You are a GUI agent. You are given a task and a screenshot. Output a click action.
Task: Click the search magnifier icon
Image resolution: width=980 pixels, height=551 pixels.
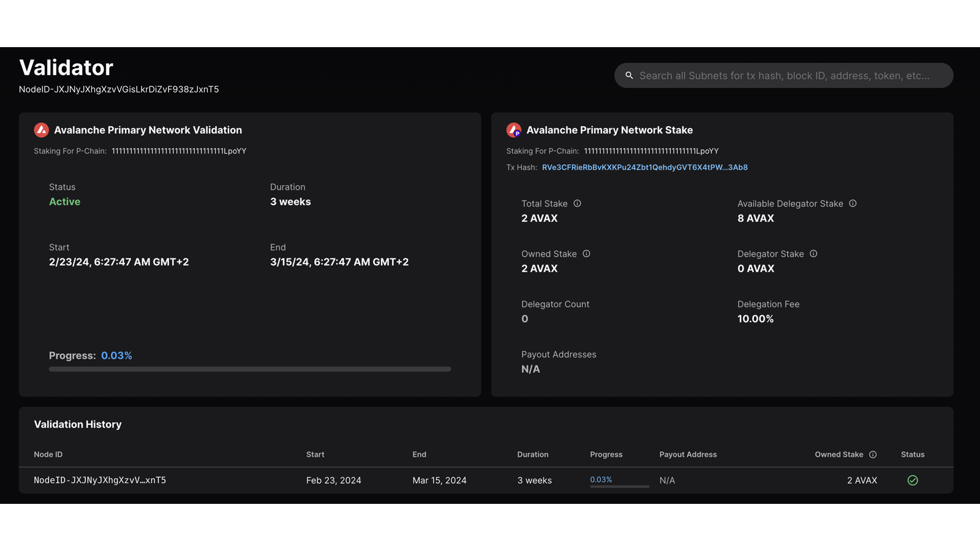coord(629,75)
